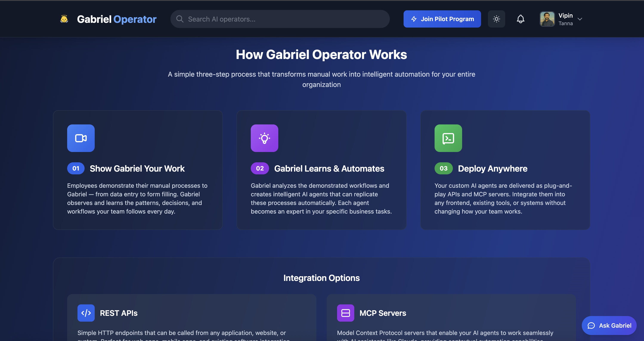
Task: Click the search magnifier icon
Action: [x=180, y=19]
